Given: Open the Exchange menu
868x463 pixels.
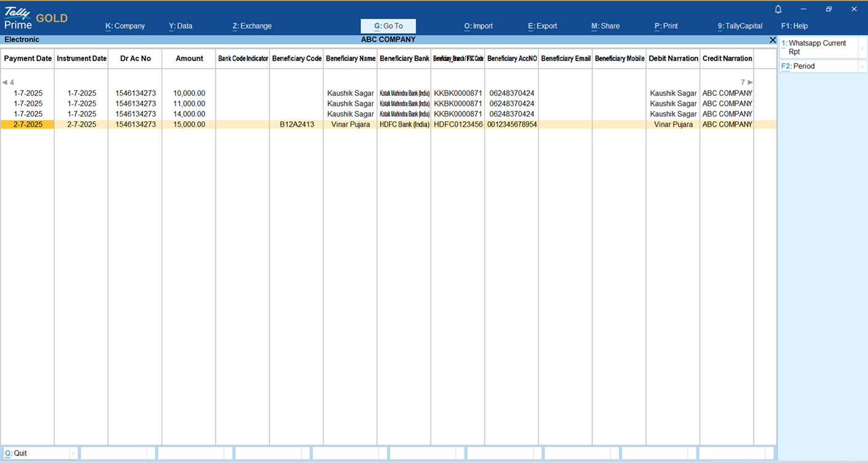Looking at the screenshot, I should [x=252, y=26].
